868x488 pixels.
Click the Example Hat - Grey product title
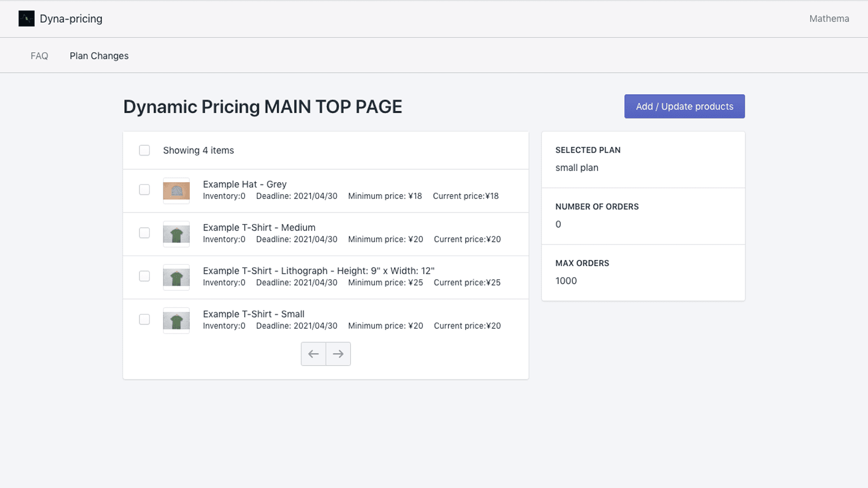pos(245,184)
